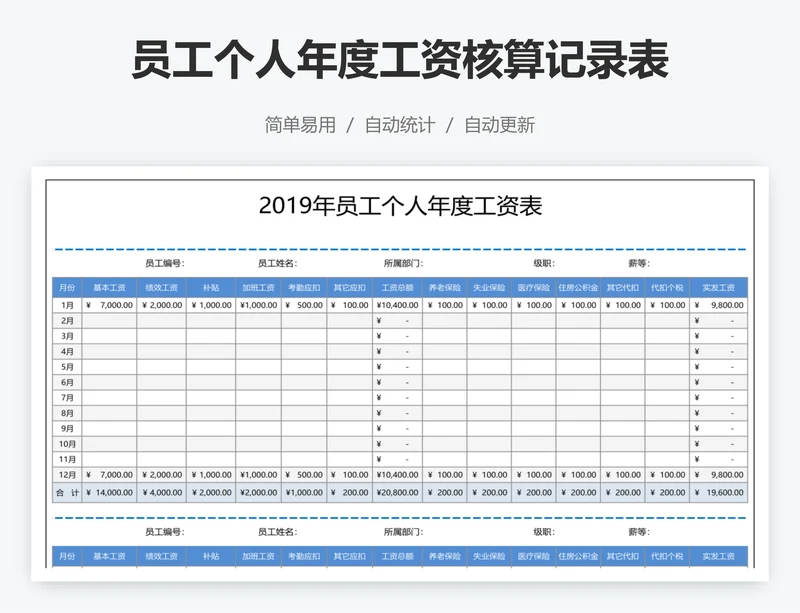This screenshot has width=800, height=613.
Task: Click the 简单易用 subtitle text
Action: pyautogui.click(x=300, y=125)
